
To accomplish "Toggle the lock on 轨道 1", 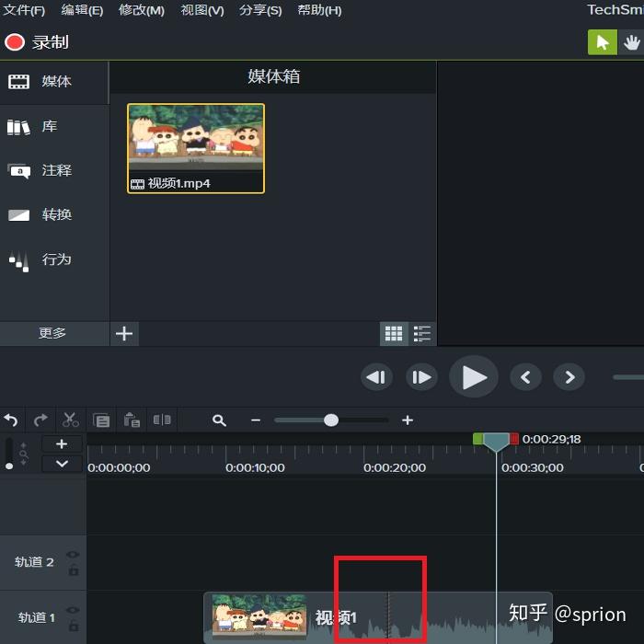I will 74,626.
